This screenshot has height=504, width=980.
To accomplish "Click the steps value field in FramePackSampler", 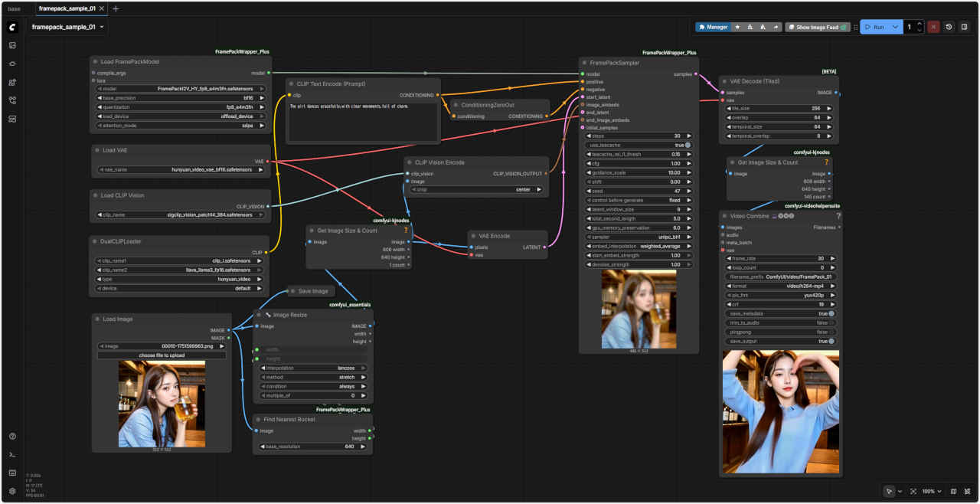I will 639,136.
